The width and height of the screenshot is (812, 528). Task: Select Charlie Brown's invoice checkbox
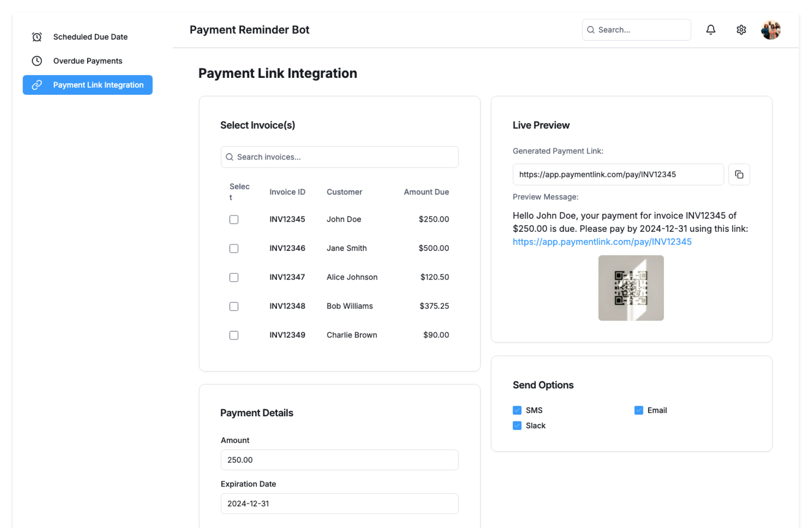point(234,335)
